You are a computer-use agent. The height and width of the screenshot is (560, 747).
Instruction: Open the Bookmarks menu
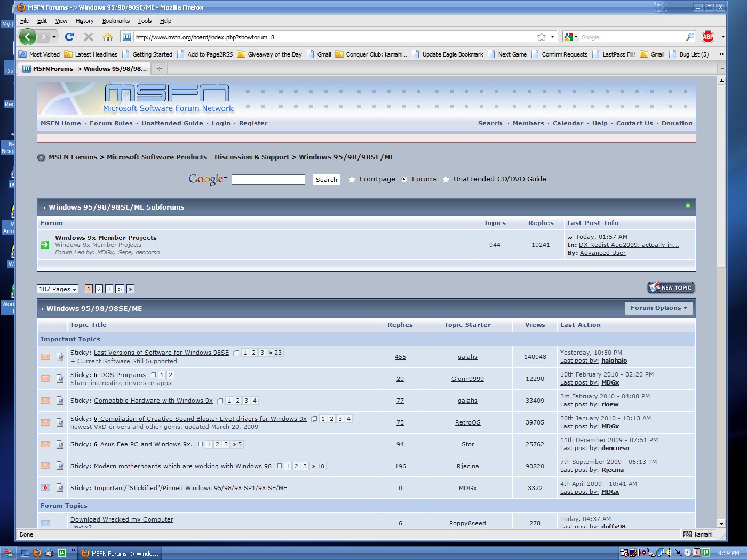(116, 21)
